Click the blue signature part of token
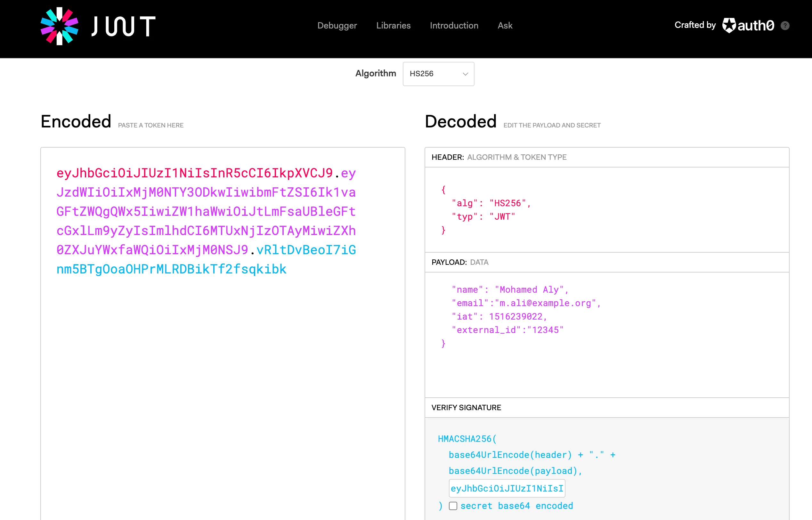 point(171,269)
